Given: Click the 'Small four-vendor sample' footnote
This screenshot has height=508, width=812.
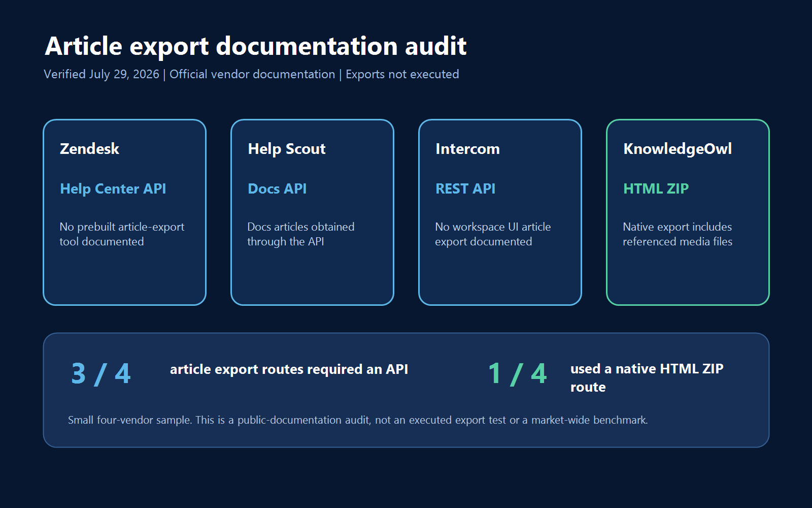Looking at the screenshot, I should [x=358, y=420].
